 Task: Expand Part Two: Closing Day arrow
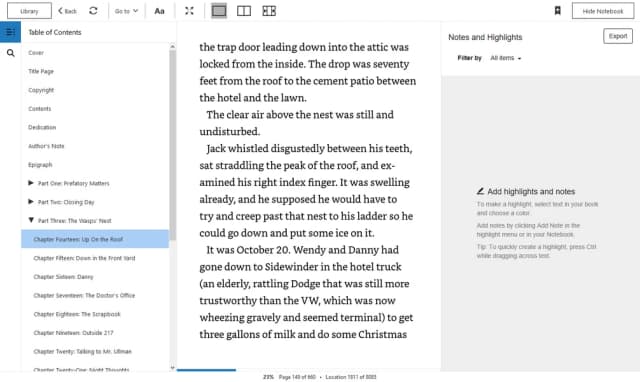(31, 202)
